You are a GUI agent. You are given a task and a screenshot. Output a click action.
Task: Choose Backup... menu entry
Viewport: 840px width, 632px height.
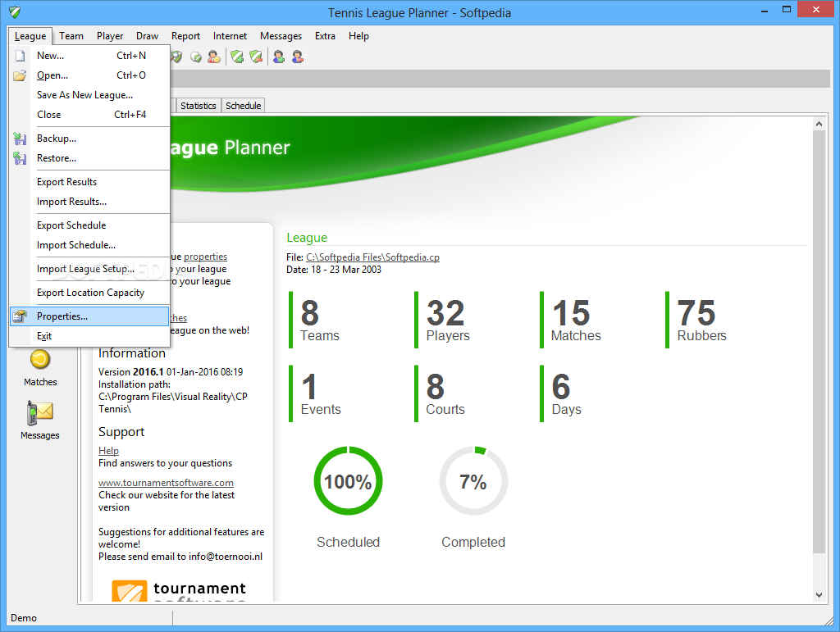[89, 139]
